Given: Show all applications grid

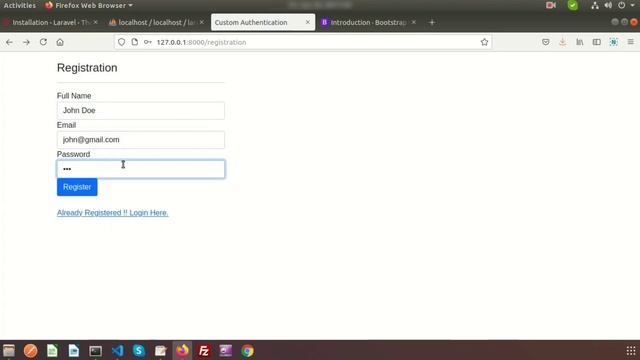Looking at the screenshot, I should click(631, 351).
